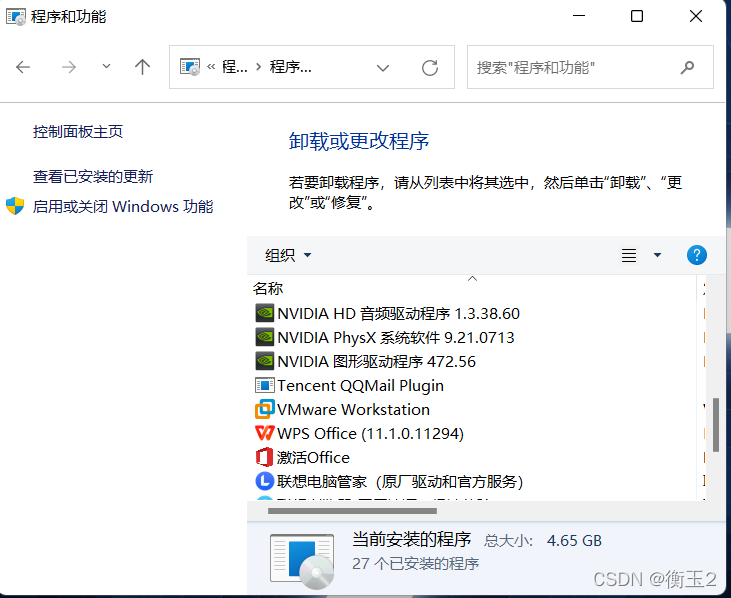Screen dimensions: 731x598
Task: Click the magnifier search icon
Action: tap(687, 68)
